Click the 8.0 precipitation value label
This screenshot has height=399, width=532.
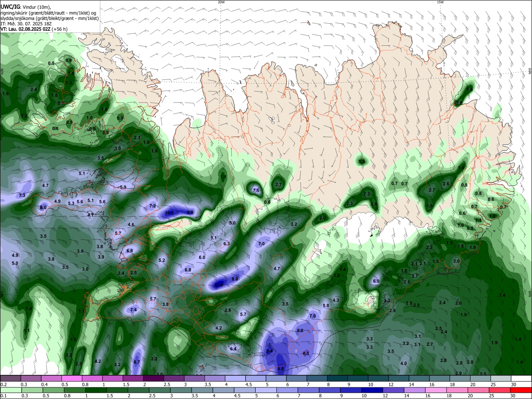point(43,208)
